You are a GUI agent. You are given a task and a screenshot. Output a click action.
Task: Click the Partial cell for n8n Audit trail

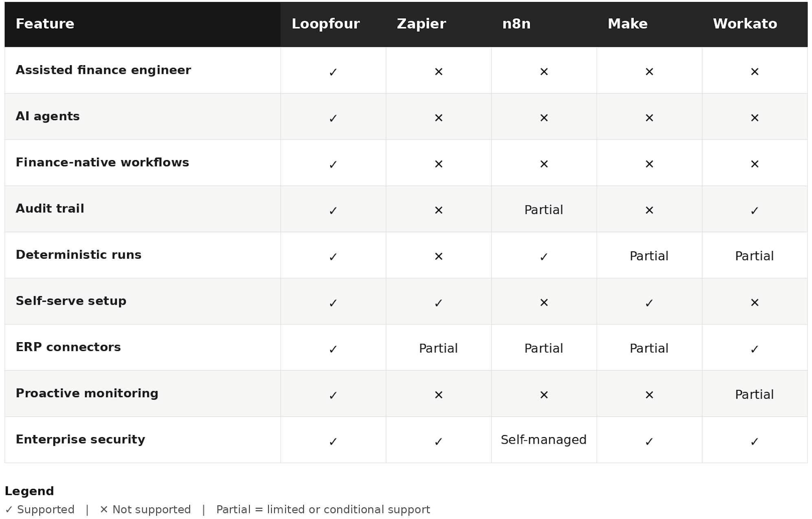click(544, 210)
